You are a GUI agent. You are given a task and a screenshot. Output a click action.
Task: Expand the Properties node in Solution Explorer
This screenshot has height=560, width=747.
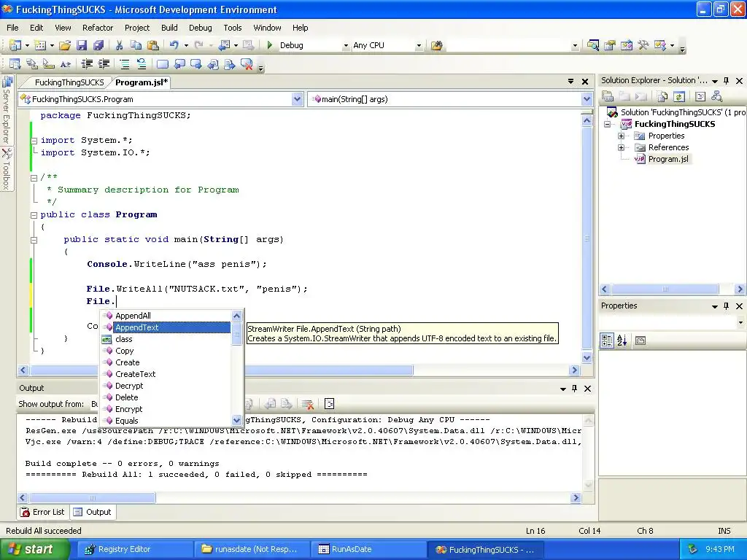click(x=622, y=136)
